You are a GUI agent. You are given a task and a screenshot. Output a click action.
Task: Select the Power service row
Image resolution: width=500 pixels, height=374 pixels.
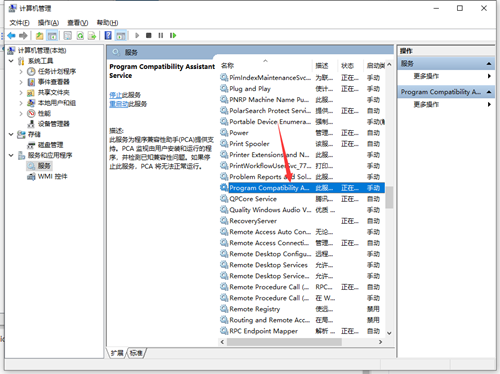[302, 133]
